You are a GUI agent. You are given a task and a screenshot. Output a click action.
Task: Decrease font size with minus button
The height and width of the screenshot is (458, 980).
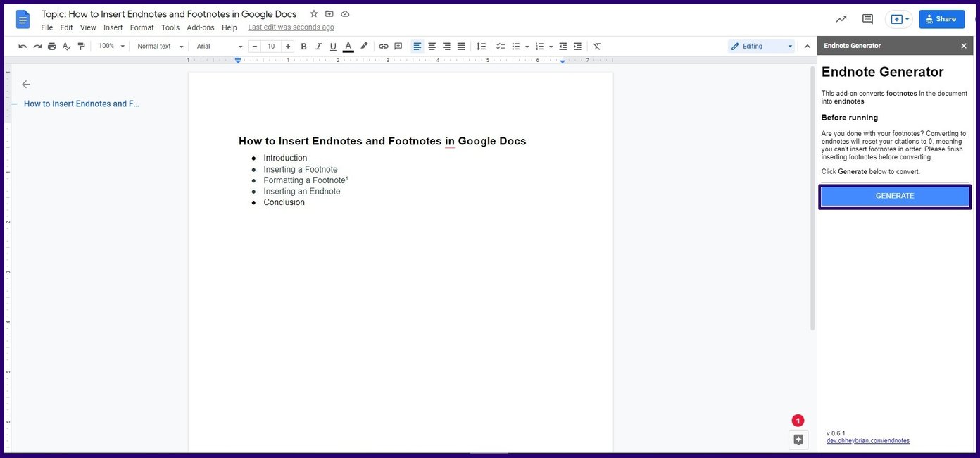click(255, 47)
